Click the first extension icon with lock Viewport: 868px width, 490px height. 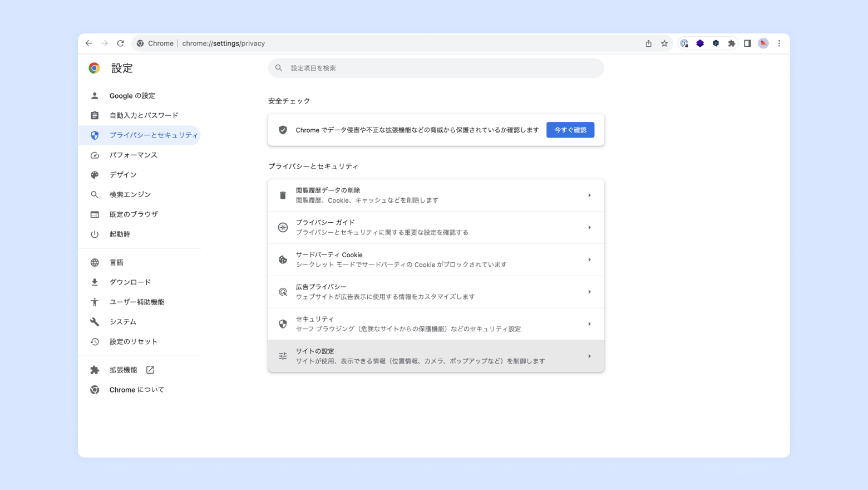[x=684, y=43]
